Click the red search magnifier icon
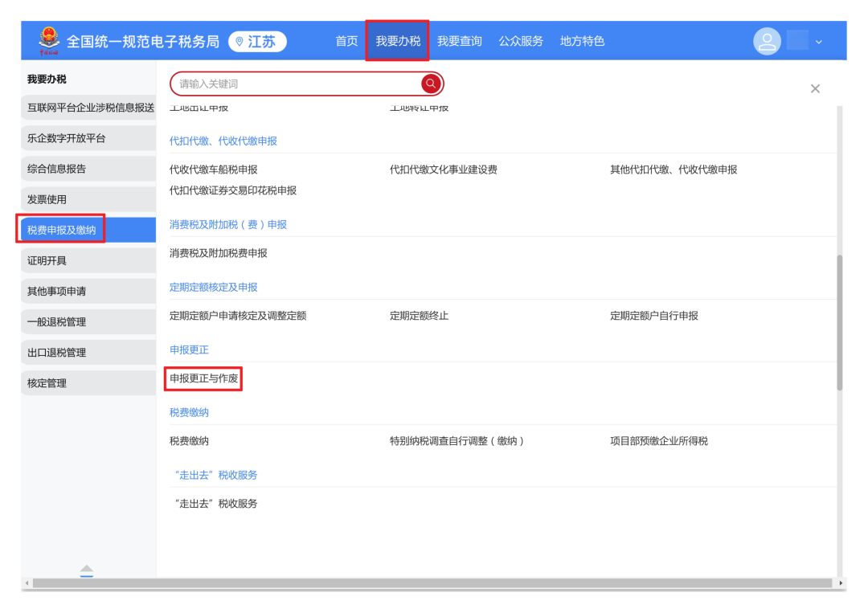 tap(431, 84)
